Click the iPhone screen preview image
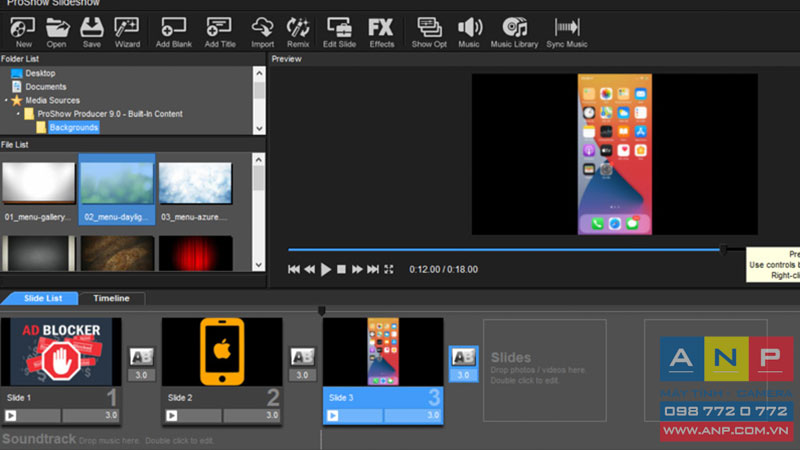Screen dimensions: 800x450 click(x=615, y=154)
